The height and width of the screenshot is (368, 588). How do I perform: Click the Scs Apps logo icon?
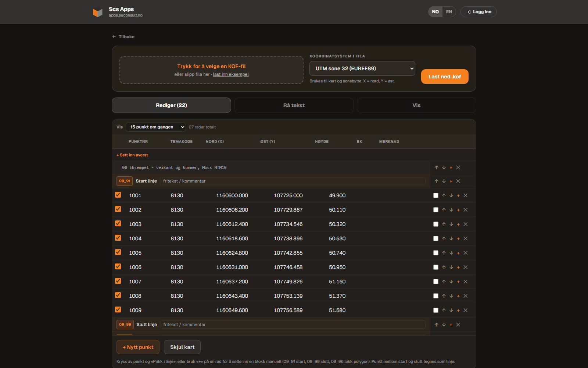98,13
